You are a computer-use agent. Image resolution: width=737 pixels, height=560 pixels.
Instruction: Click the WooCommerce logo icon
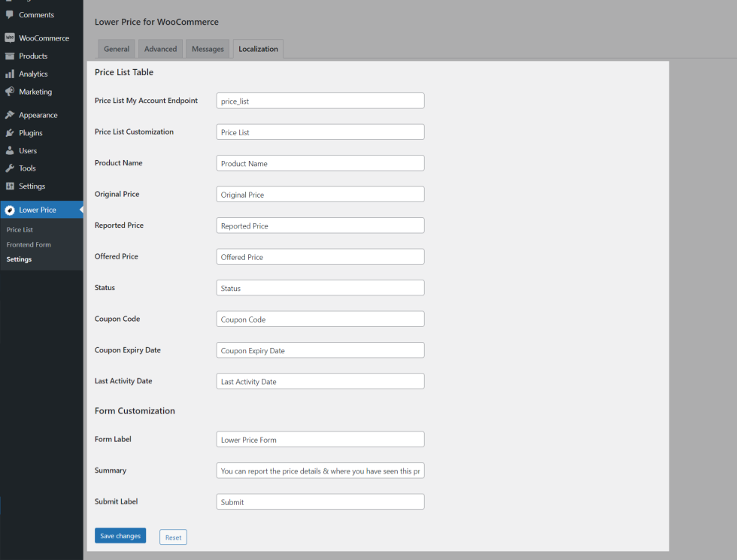10,38
